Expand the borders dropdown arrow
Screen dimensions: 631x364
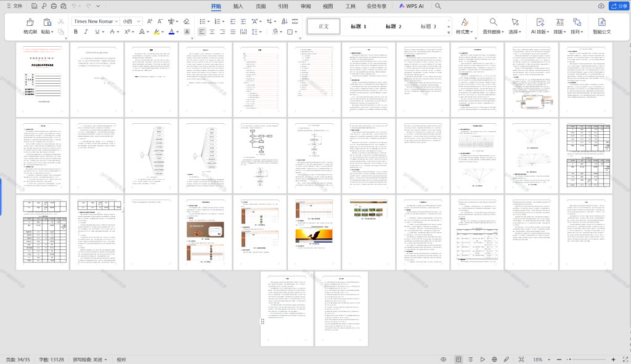click(x=296, y=32)
